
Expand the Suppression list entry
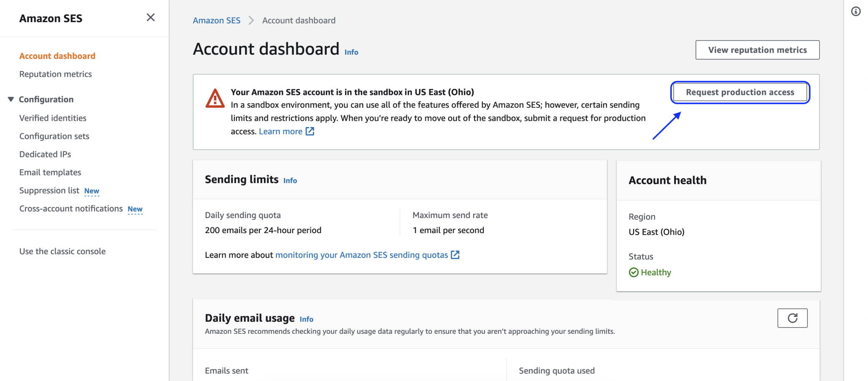tap(91, 190)
